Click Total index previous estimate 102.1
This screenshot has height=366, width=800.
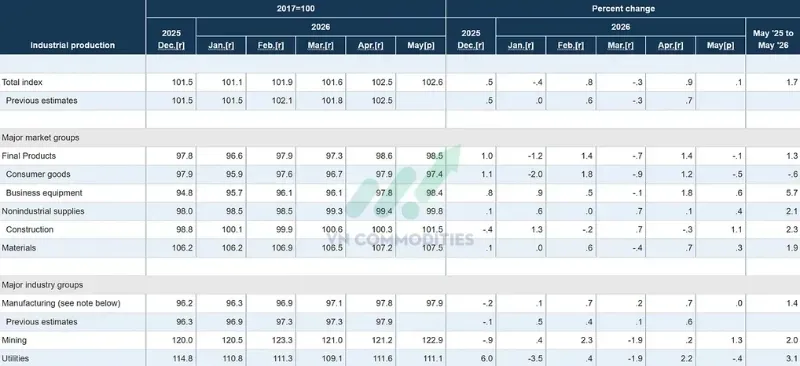(283, 101)
